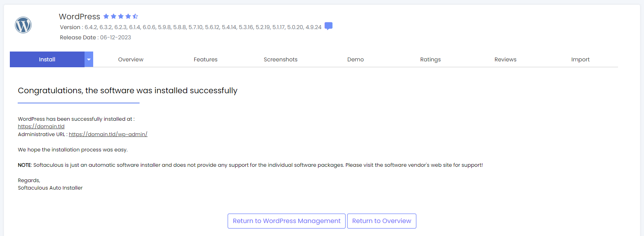Click Return to WordPress Management
Viewport: 644px width, 236px height.
tap(287, 221)
